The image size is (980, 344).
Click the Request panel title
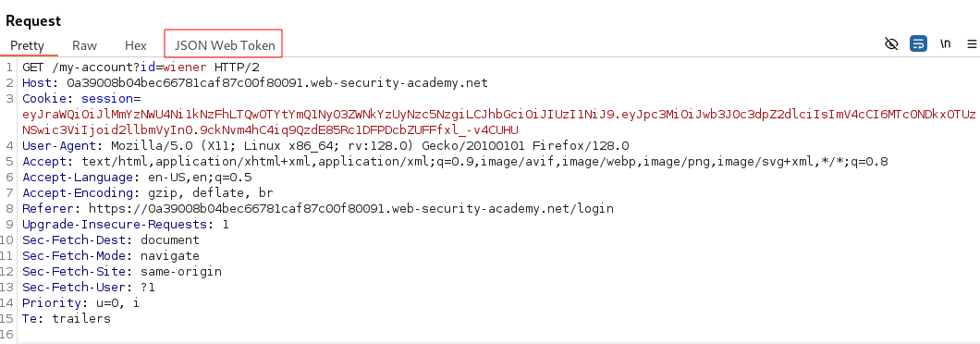point(33,20)
